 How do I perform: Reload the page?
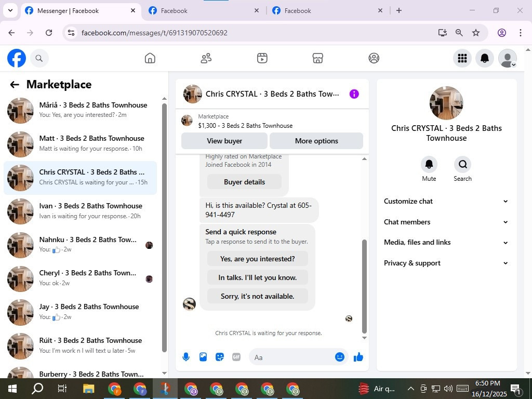point(49,33)
